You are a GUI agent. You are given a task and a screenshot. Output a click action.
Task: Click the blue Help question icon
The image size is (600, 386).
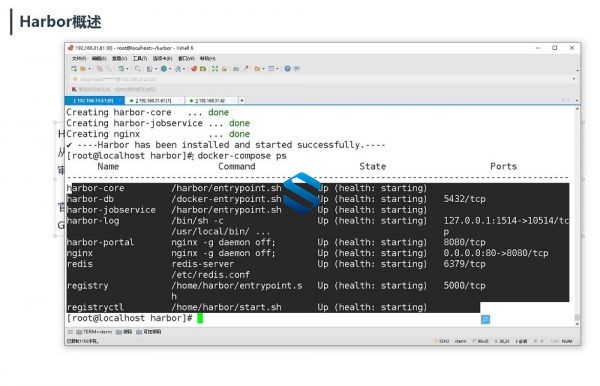click(287, 69)
